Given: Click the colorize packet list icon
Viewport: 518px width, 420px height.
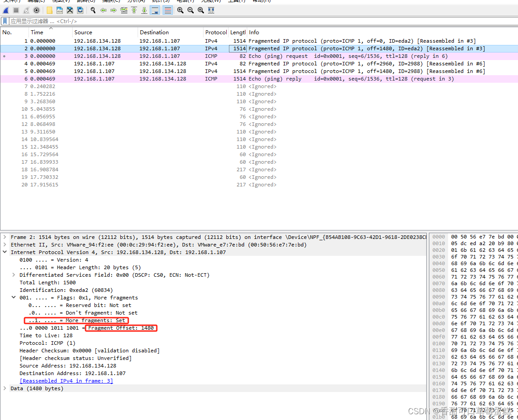Looking at the screenshot, I should (168, 10).
